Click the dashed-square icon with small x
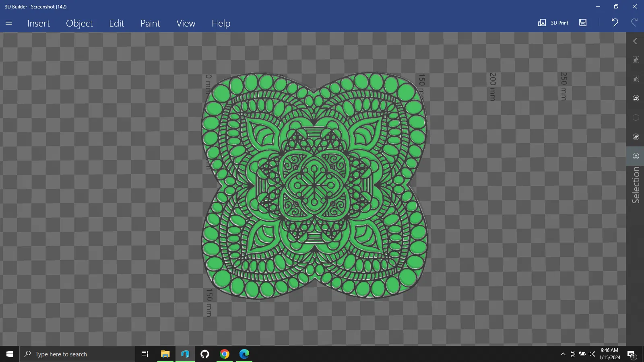644x362 pixels. pos(636,79)
